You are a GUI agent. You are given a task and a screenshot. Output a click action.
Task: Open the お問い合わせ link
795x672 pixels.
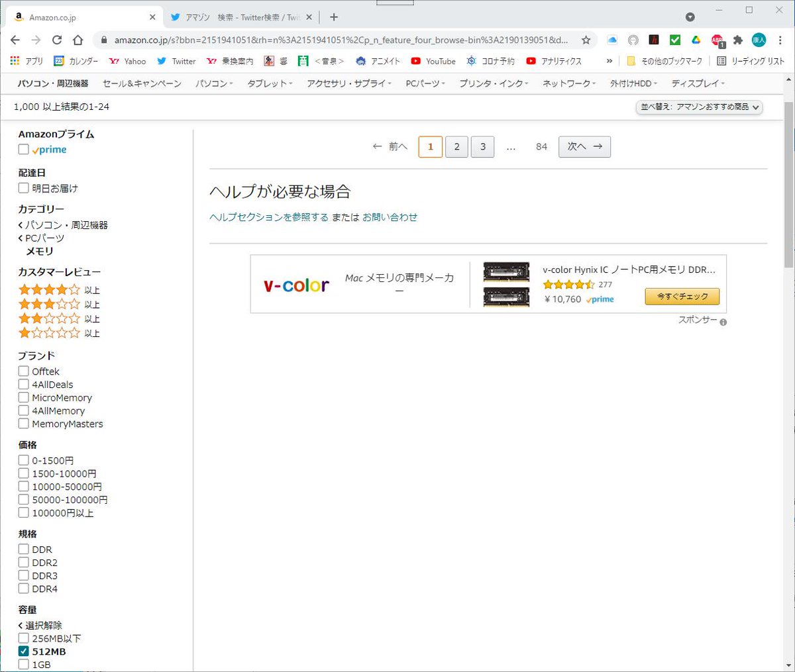tap(390, 217)
